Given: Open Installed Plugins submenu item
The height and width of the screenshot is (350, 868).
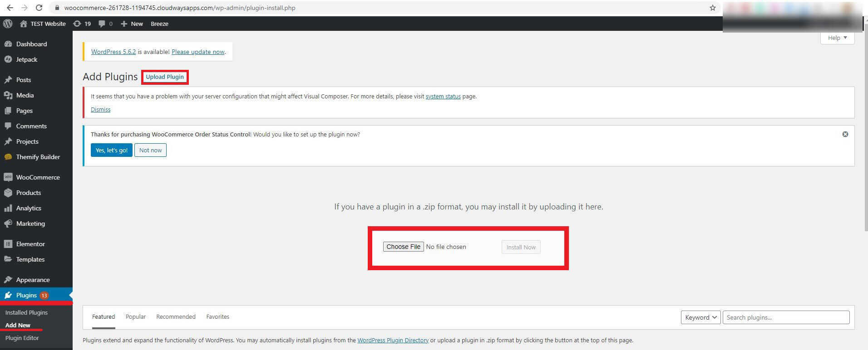Looking at the screenshot, I should point(26,312).
